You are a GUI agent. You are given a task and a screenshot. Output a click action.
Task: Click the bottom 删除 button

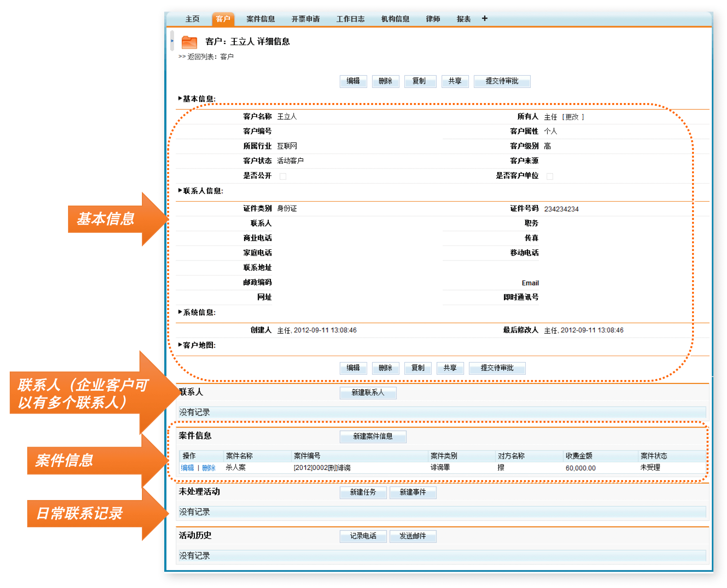385,368
